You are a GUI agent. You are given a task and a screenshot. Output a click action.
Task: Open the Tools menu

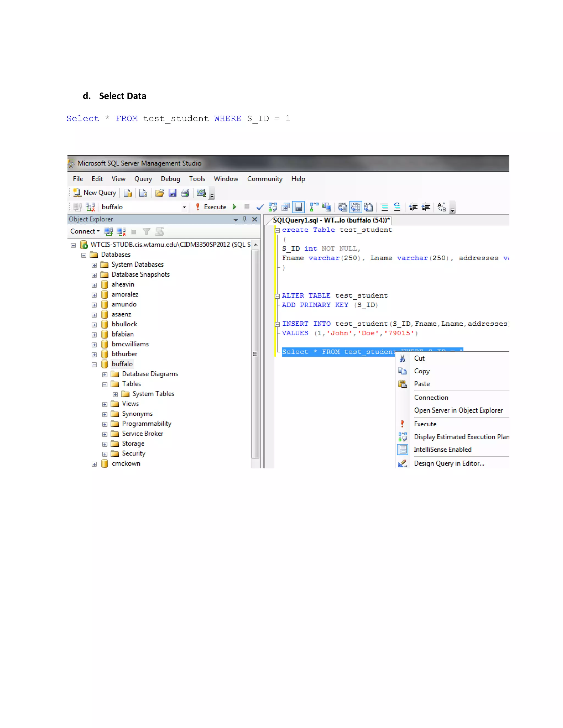coord(197,179)
